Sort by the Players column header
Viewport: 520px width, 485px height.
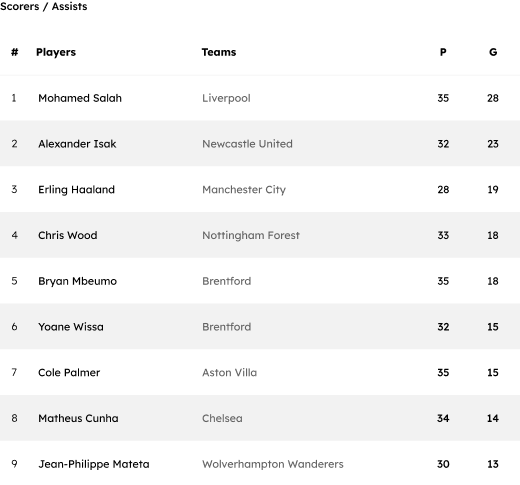click(56, 52)
